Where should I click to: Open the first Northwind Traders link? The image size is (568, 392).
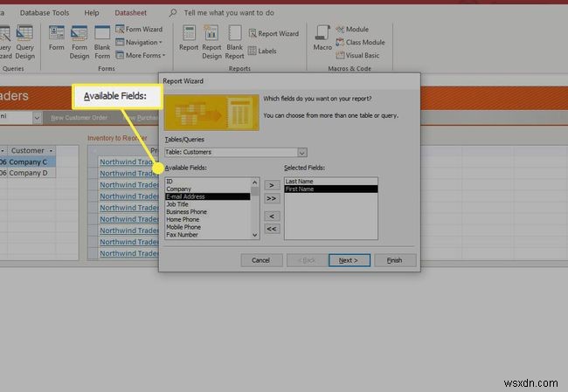point(128,162)
